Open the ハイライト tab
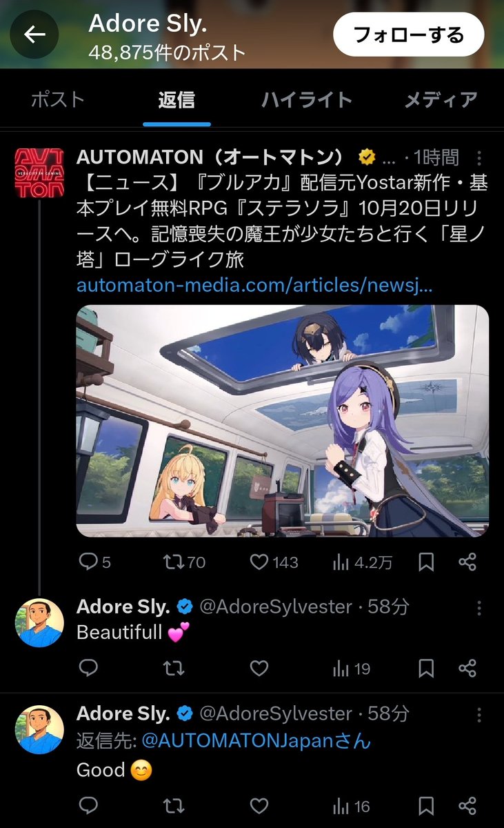504x828 pixels. click(307, 100)
